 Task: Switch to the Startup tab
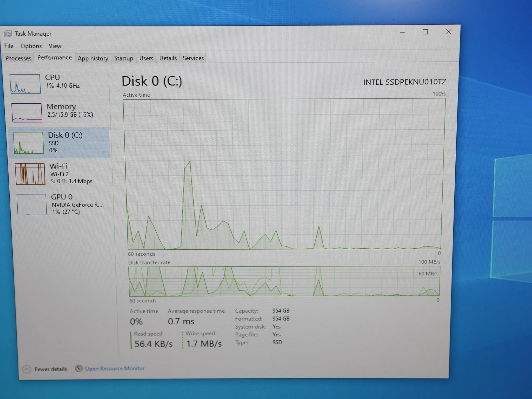(124, 58)
